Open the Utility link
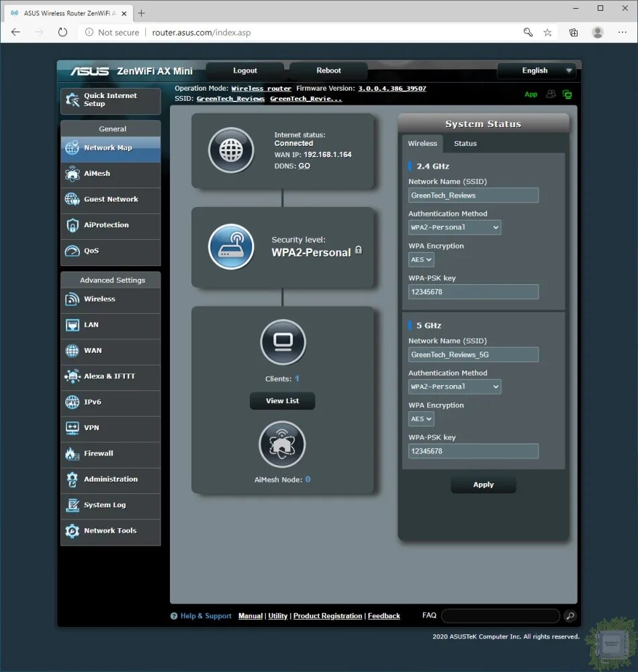This screenshot has height=672, width=638. pyautogui.click(x=278, y=616)
